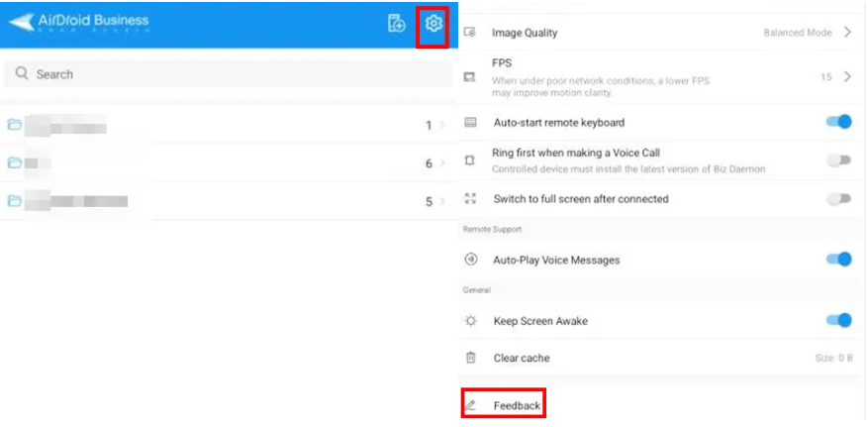
Task: Click the full screen icon
Action: (x=470, y=199)
